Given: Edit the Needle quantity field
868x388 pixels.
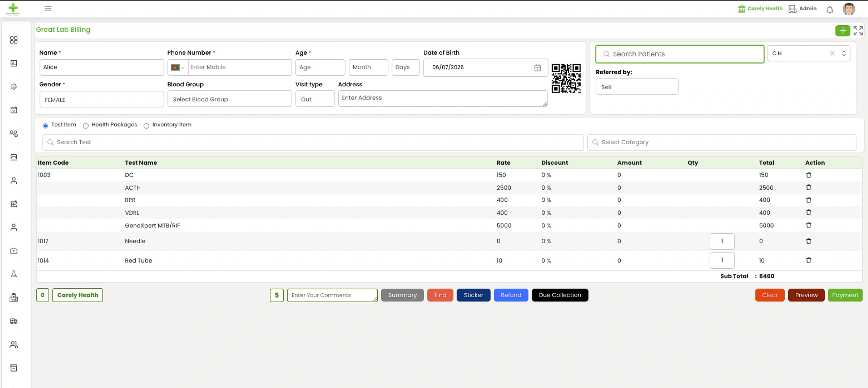Looking at the screenshot, I should point(722,241).
